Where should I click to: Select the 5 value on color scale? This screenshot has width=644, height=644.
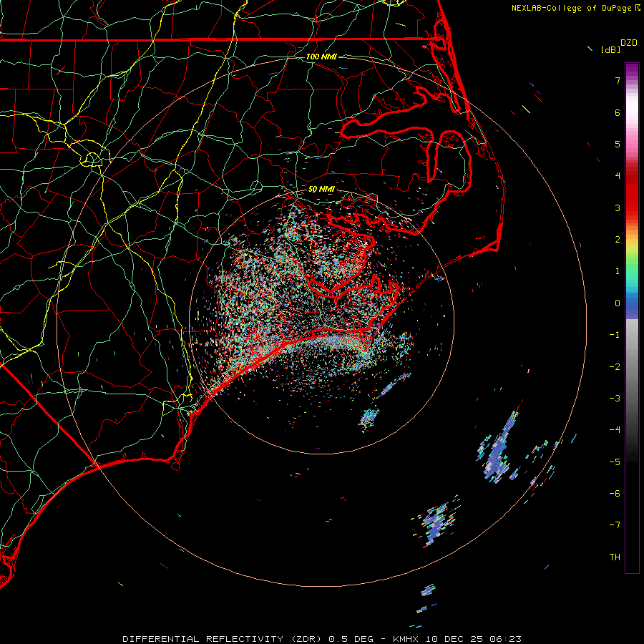[x=618, y=144]
